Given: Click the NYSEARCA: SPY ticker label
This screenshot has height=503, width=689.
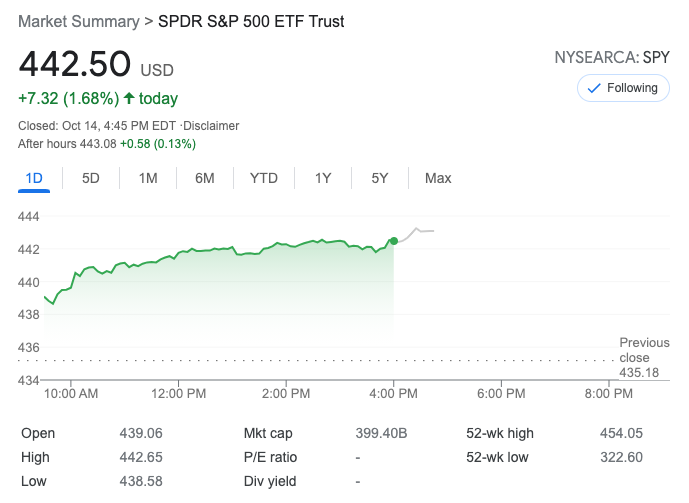Looking at the screenshot, I should tap(612, 57).
